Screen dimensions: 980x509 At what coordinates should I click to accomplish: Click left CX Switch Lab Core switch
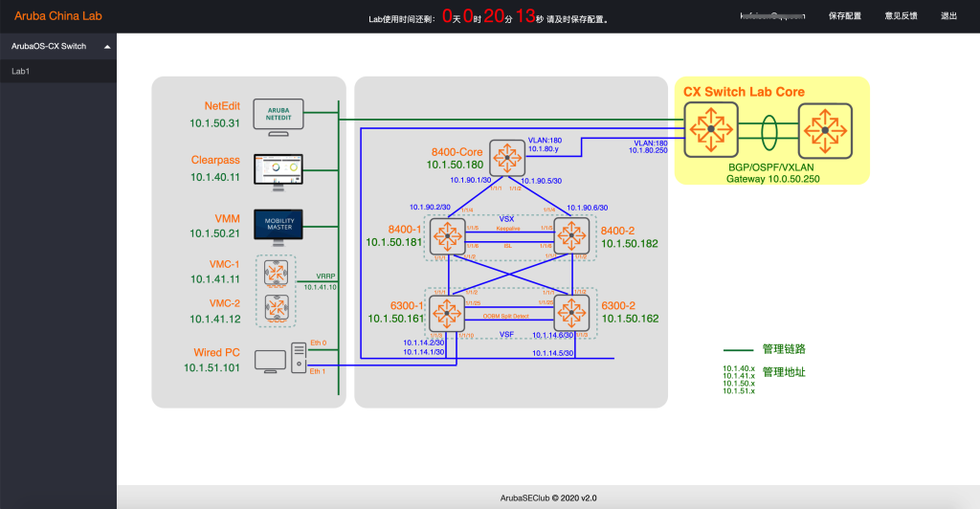tap(709, 128)
